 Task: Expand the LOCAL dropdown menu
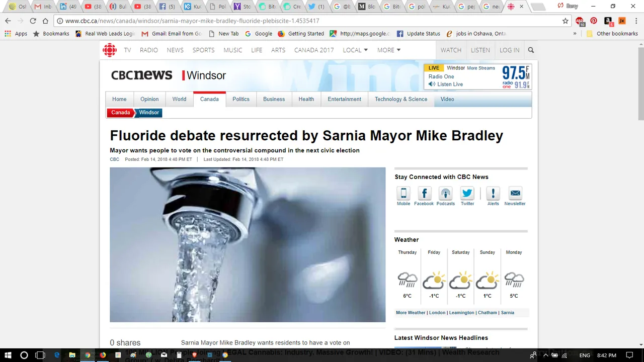[355, 50]
